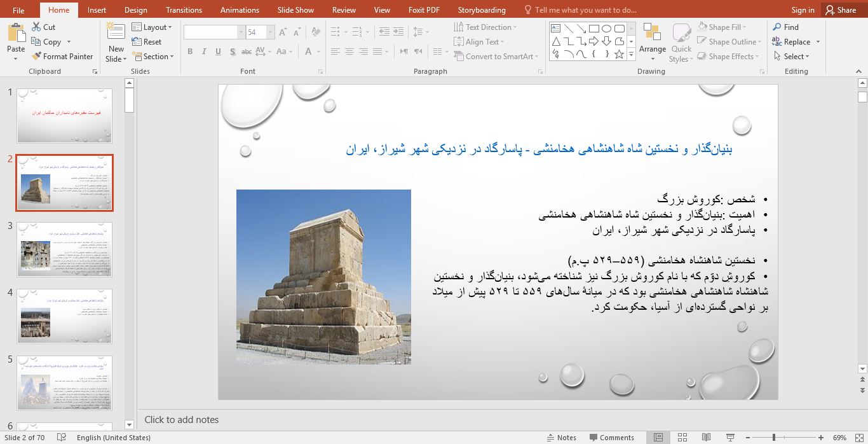Toggle Align Left for paragraph
The width and height of the screenshot is (868, 444).
335,52
